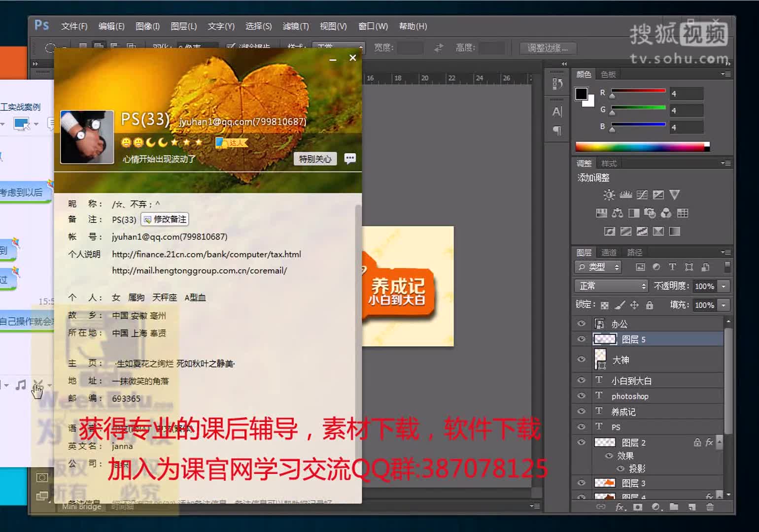The image size is (759, 532).
Task: Click delete layer trash icon
Action: point(710,507)
